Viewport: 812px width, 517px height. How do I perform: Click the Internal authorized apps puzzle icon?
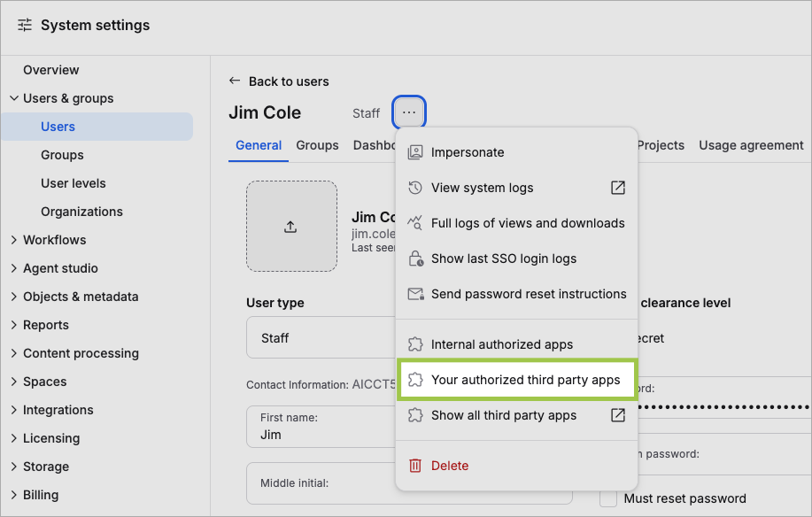coord(415,344)
